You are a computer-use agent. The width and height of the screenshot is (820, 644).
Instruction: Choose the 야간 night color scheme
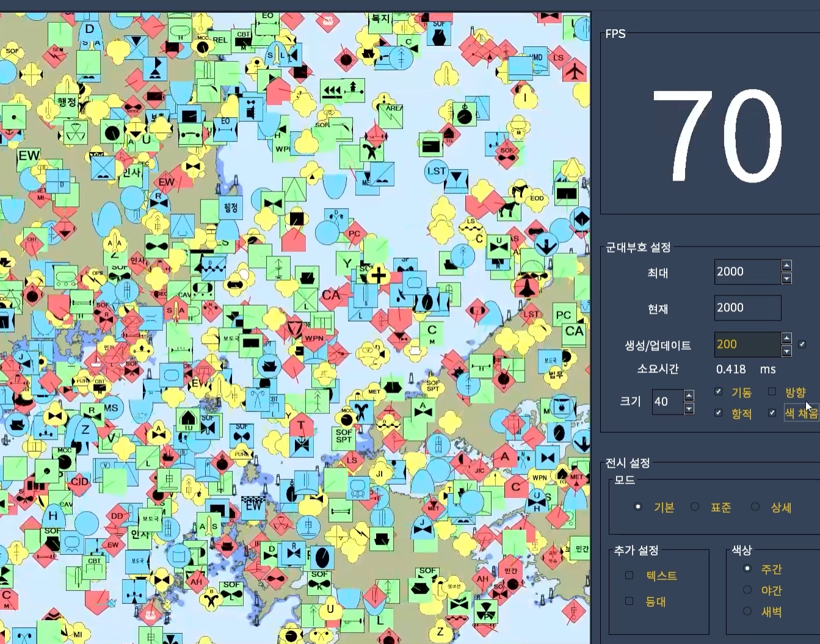pos(747,590)
